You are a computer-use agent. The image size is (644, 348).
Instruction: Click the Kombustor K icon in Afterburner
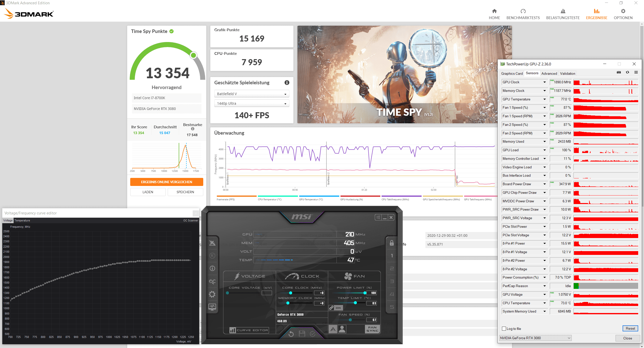(212, 256)
